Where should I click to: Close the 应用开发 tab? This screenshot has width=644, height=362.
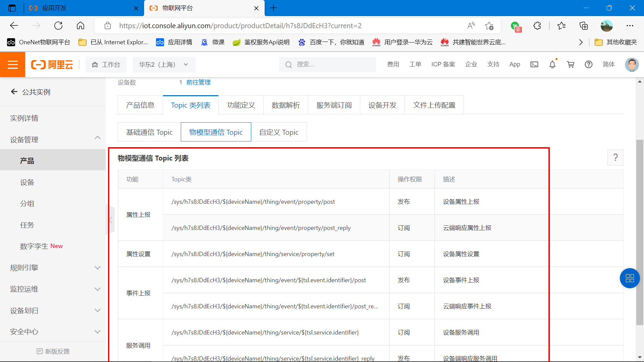point(136,8)
